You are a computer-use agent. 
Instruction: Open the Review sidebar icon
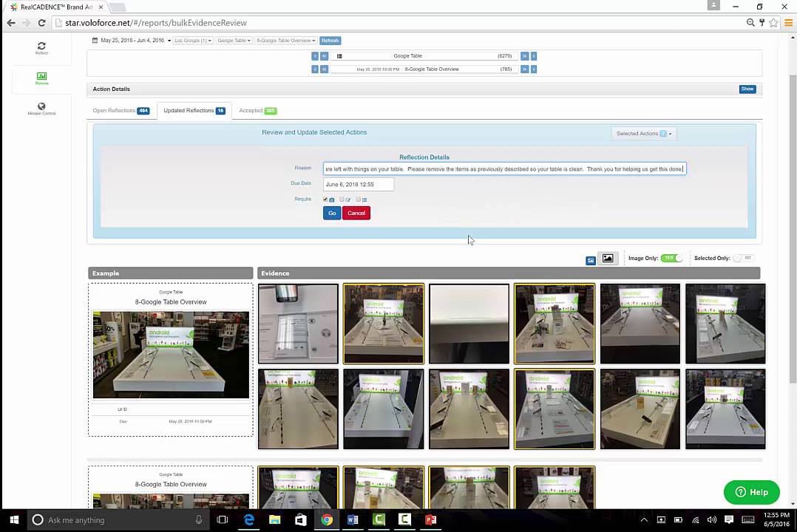coord(41,79)
